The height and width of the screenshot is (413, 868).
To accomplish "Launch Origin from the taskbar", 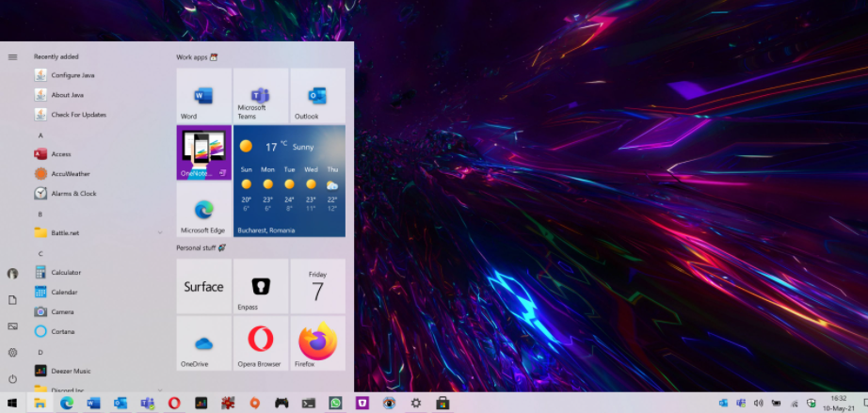I will (254, 403).
